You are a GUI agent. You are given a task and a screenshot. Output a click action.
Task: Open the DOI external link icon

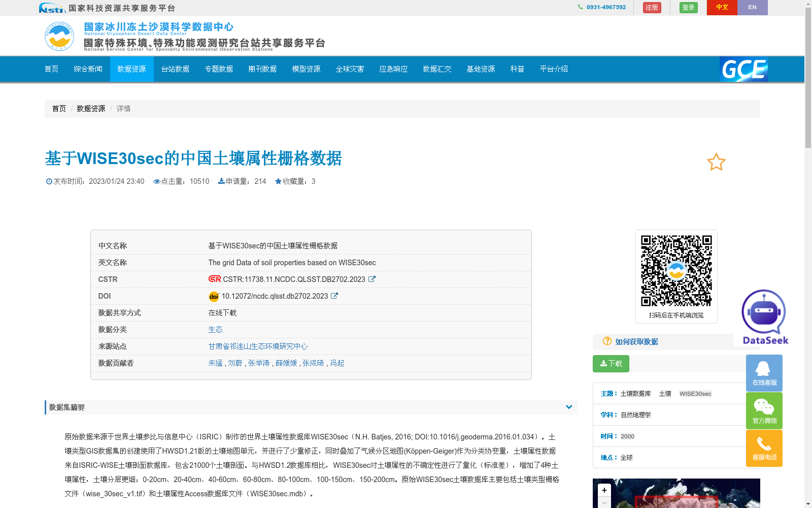[x=334, y=296]
